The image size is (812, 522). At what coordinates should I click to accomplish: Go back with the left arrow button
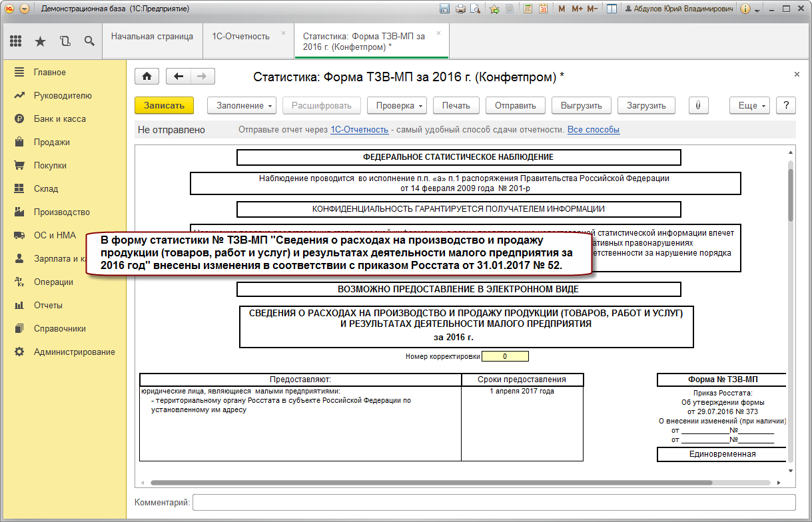[x=178, y=77]
